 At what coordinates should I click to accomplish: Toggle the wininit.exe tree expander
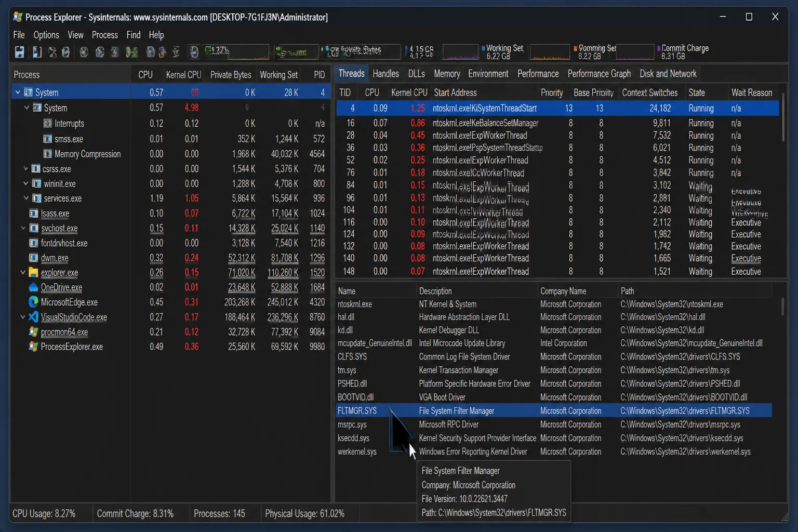[25, 184]
